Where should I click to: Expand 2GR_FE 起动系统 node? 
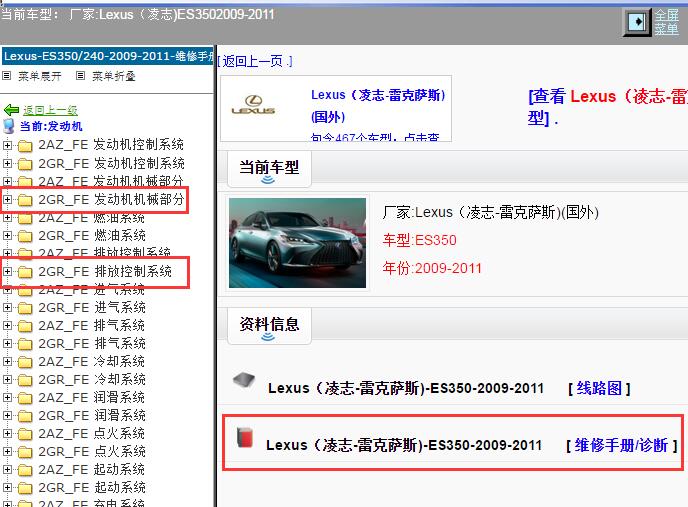tap(7, 487)
